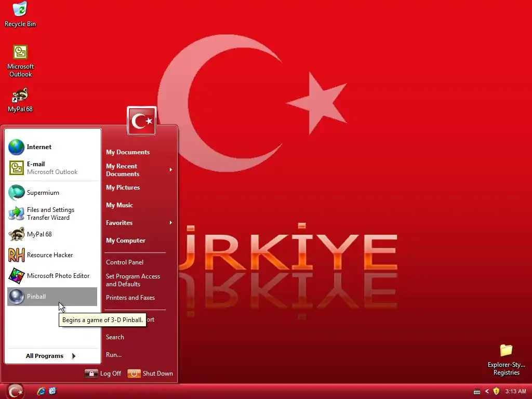The image size is (532, 399).
Task: Open the security shield tray icon
Action: tap(496, 391)
